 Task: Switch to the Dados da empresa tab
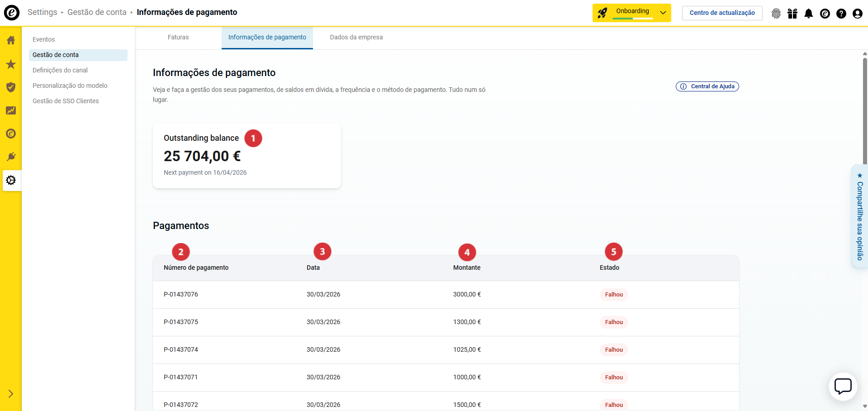coord(356,38)
